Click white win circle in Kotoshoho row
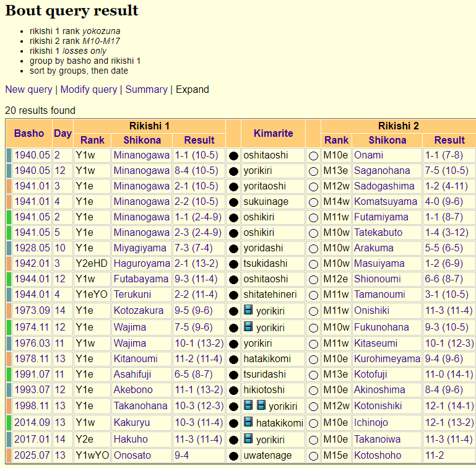The image size is (476, 468). (313, 456)
